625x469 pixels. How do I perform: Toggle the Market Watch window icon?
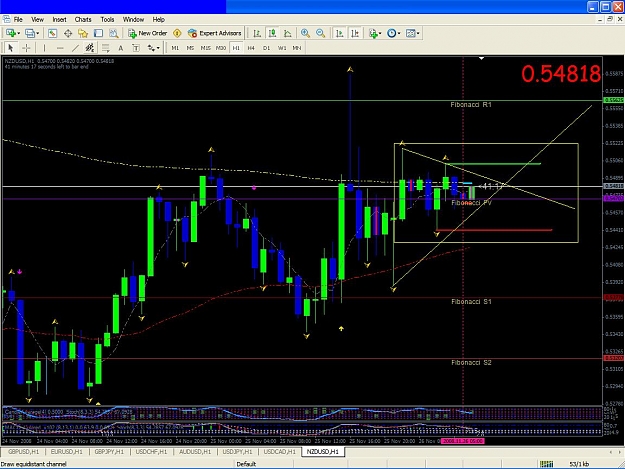click(52, 33)
